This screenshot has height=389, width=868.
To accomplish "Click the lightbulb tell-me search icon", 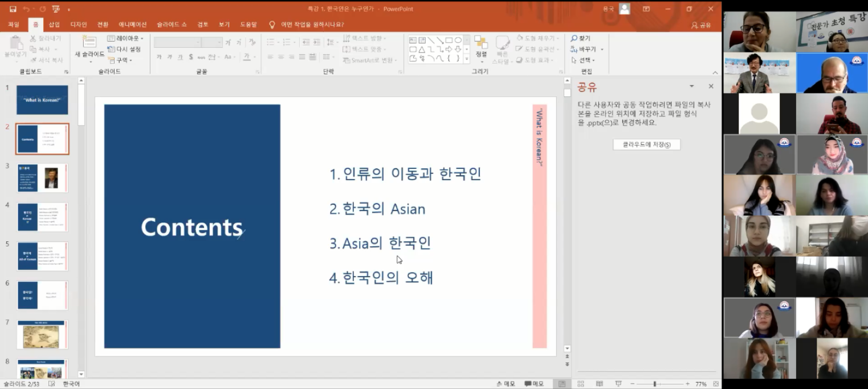I will coord(272,25).
